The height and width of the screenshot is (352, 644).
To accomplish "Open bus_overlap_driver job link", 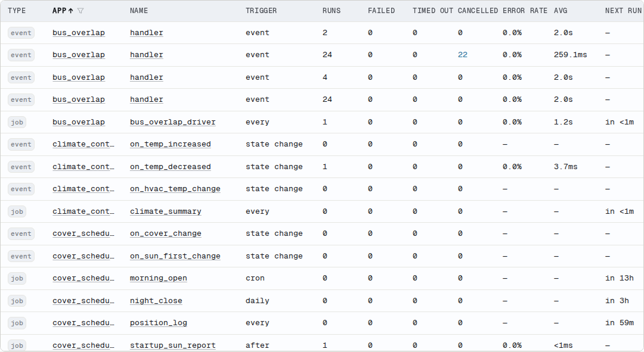I will [x=172, y=122].
